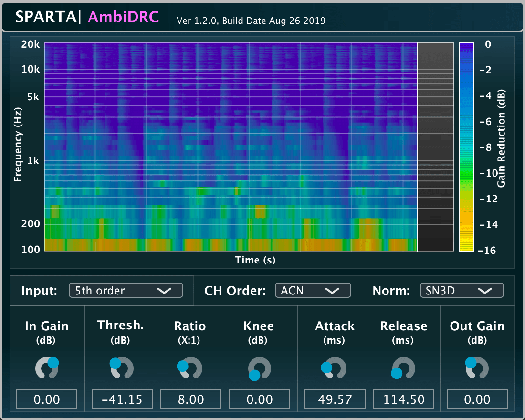The width and height of the screenshot is (525, 420).
Task: Open the CH Order dropdown
Action: [313, 290]
